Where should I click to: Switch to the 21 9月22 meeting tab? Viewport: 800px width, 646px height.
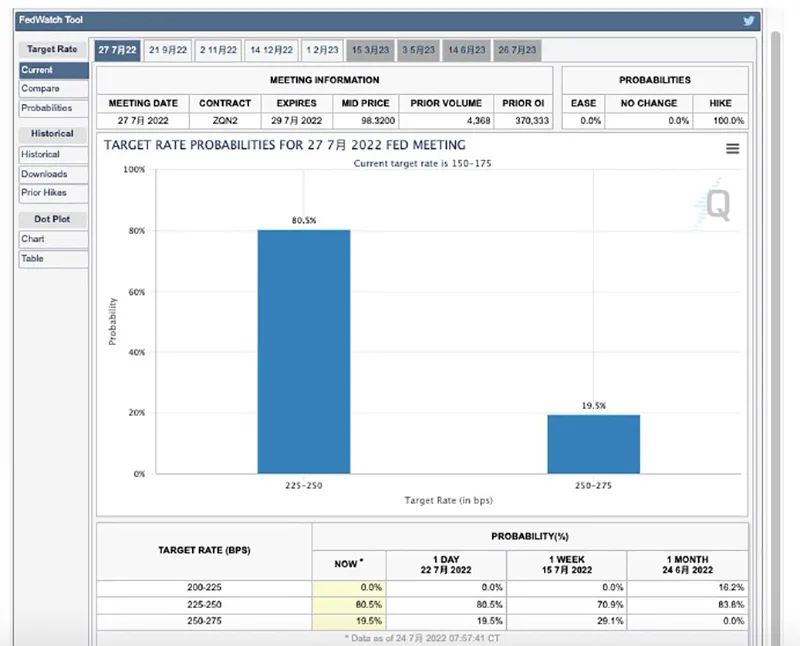(x=168, y=50)
